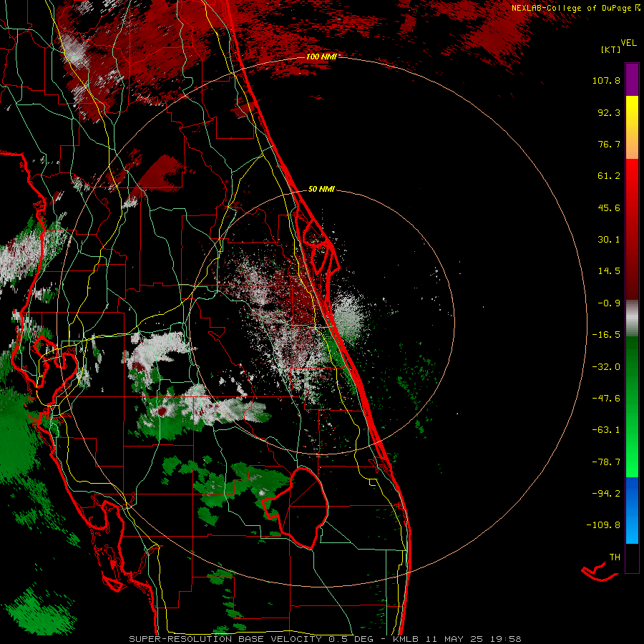Click the red Florida inset outline icon
Image resolution: width=644 pixels, height=644 pixels.
[600, 572]
